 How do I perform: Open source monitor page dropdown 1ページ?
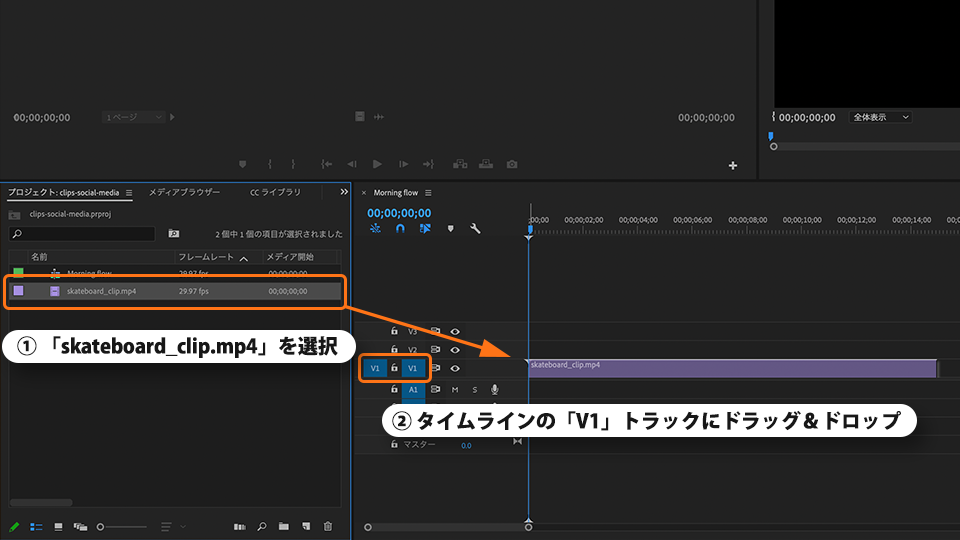pos(133,117)
